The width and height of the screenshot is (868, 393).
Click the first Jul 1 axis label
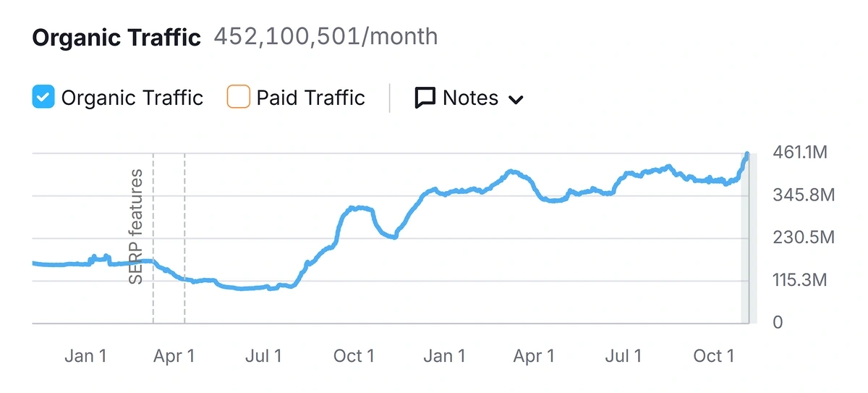coord(263,355)
